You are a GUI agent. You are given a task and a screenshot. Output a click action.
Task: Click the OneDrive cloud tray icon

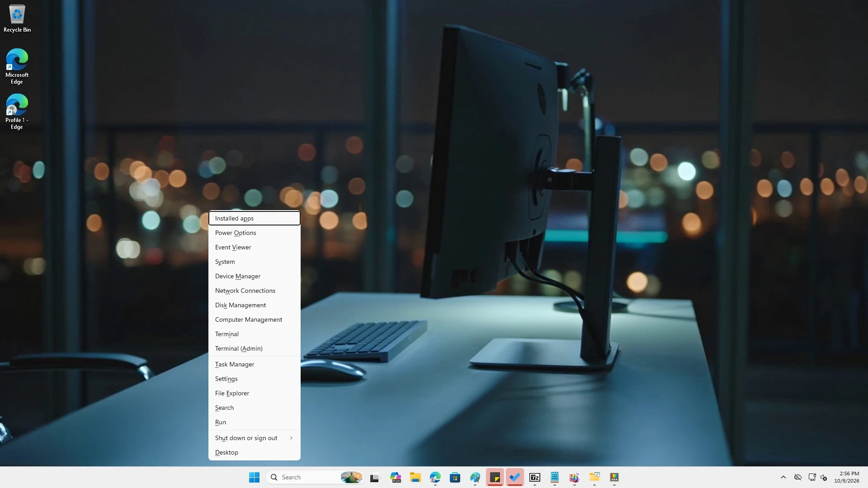tap(798, 477)
